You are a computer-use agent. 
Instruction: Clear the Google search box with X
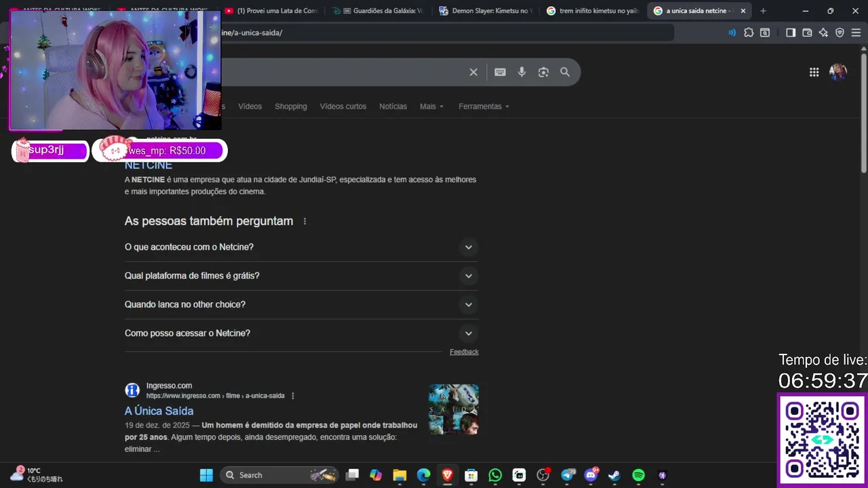pos(473,73)
